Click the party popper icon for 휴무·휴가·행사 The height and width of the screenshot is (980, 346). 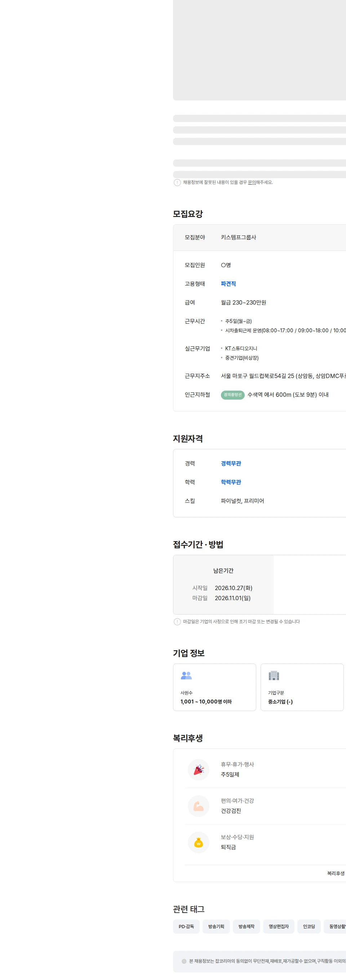point(198,770)
